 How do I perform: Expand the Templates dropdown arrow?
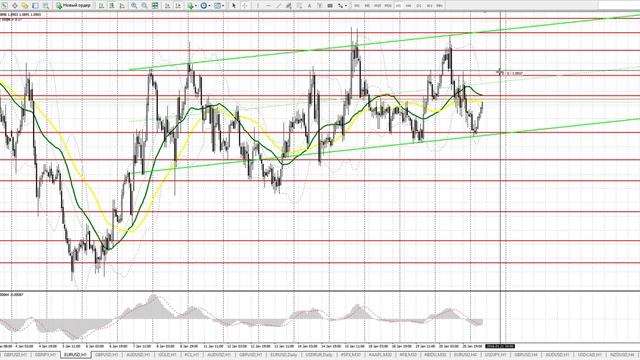[223, 5]
